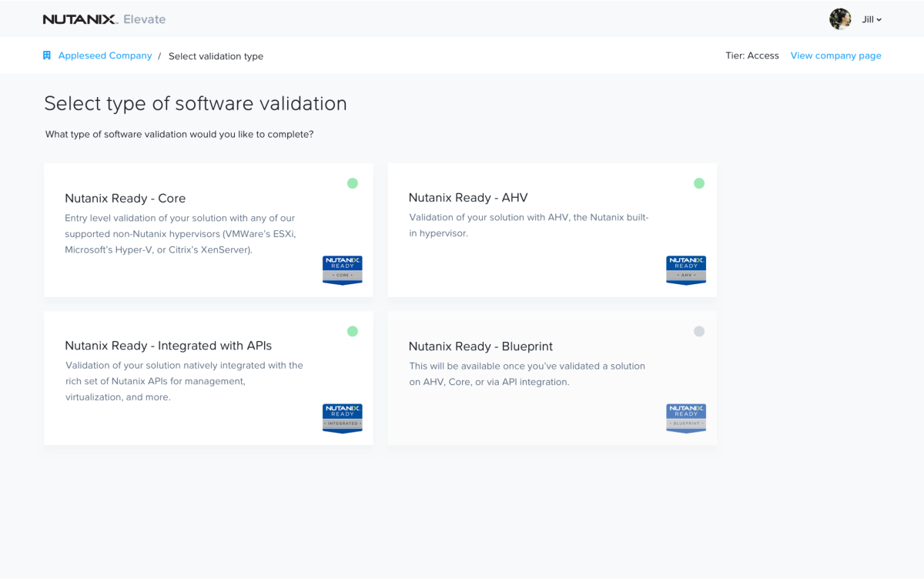Click the Nutanix Ready AHV badge
This screenshot has width=924, height=579.
[x=685, y=270]
